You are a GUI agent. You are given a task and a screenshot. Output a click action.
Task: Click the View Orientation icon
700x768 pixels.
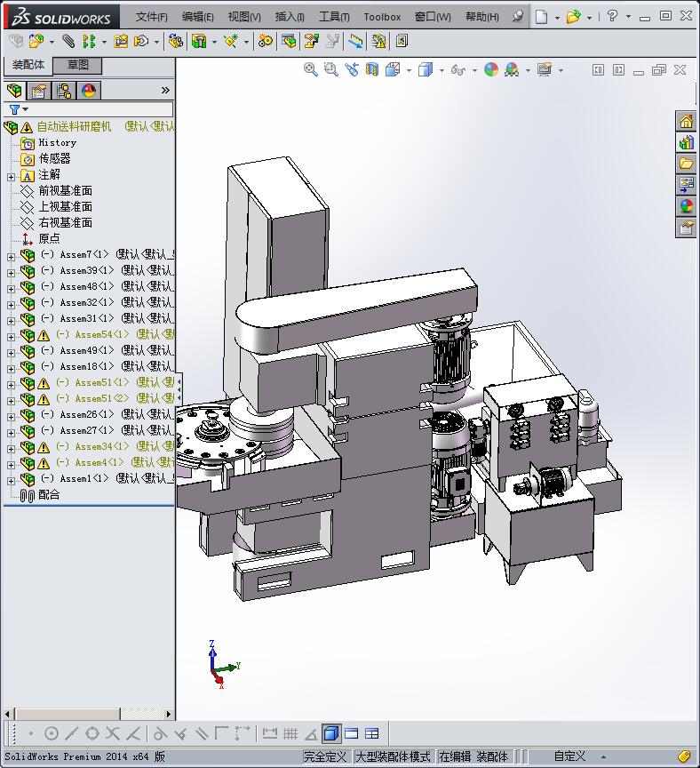[393, 69]
